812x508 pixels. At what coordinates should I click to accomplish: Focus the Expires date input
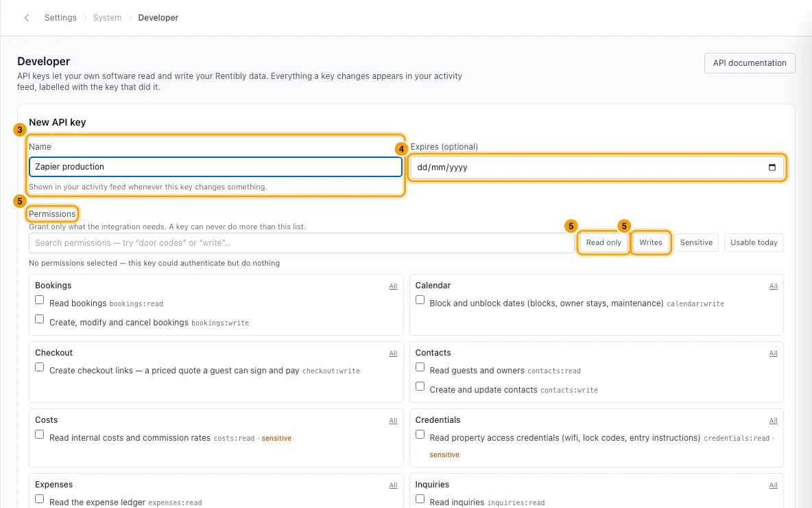[597, 168]
